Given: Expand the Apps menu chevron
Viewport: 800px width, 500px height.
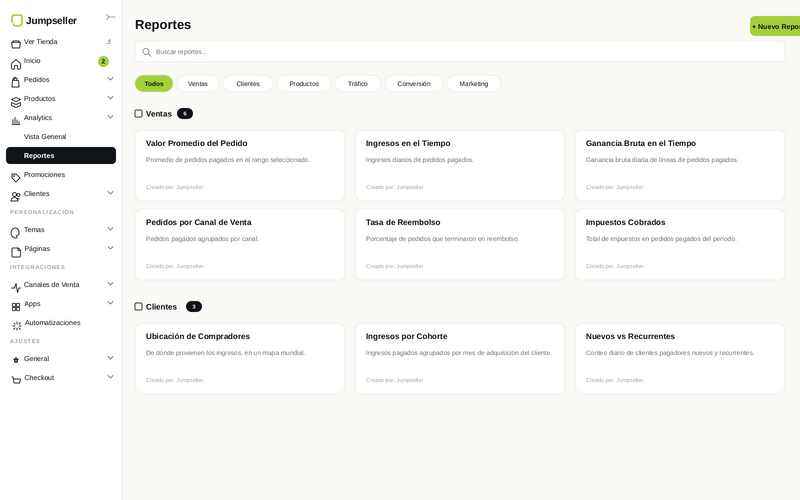Looking at the screenshot, I should click(110, 303).
